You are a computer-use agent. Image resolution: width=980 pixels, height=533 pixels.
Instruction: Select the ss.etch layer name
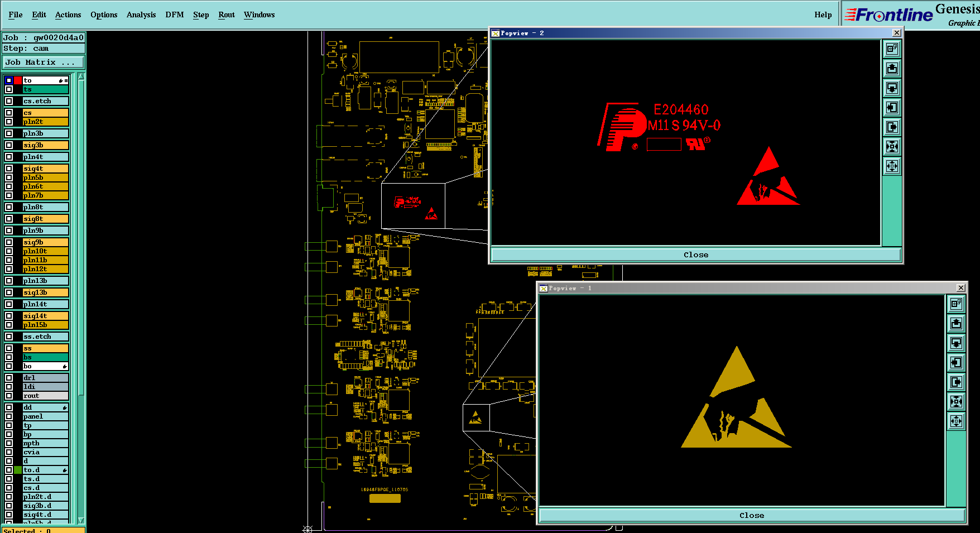click(46, 337)
